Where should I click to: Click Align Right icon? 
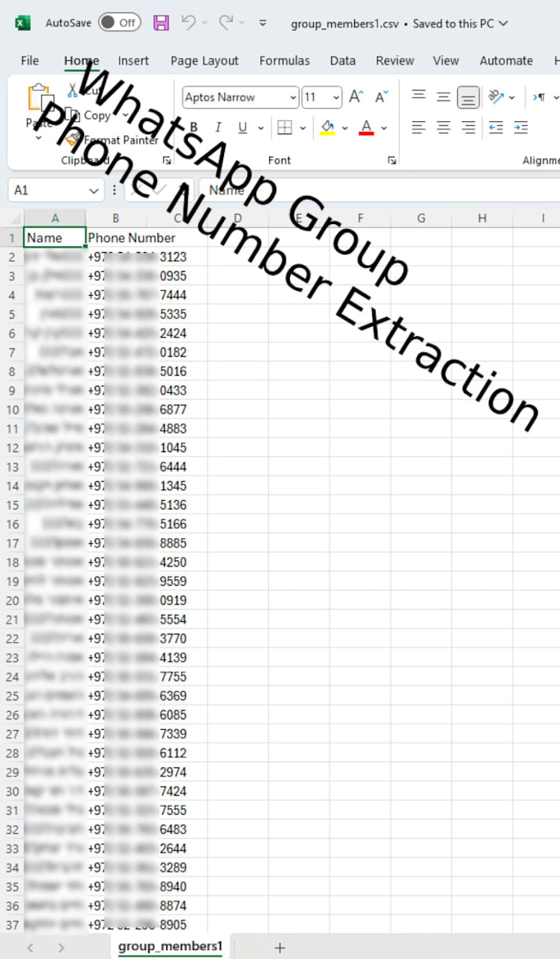[469, 127]
